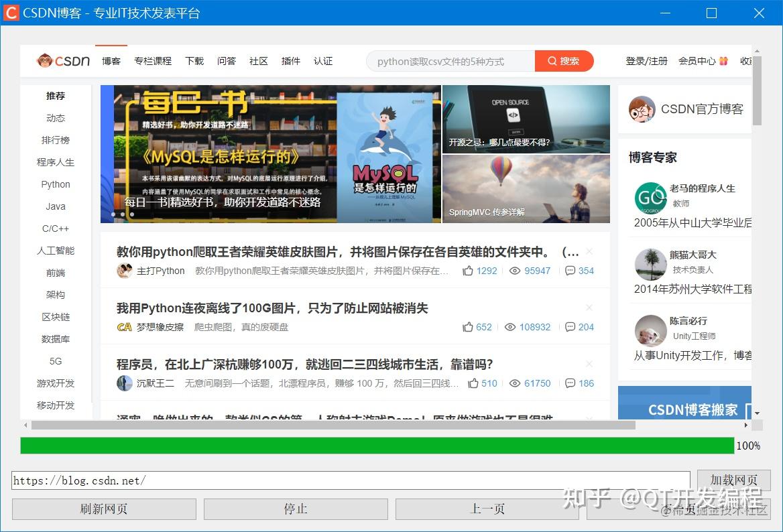Screen dimensions: 783x532
Task: Select Python in the left sidebar
Action: click(x=55, y=184)
